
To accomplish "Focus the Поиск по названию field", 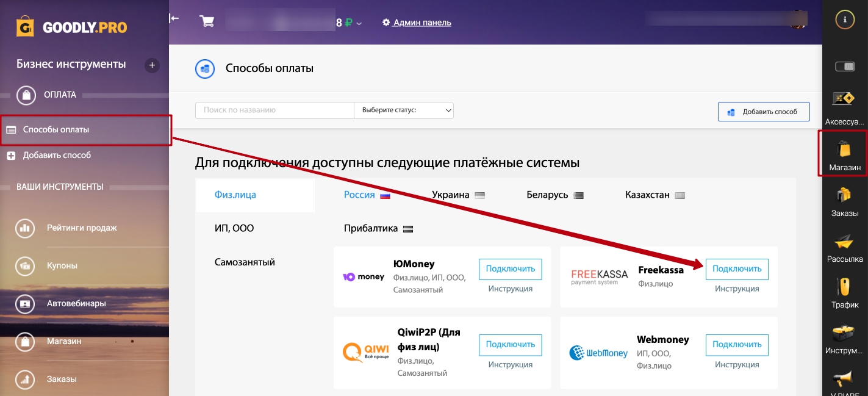I will point(274,110).
